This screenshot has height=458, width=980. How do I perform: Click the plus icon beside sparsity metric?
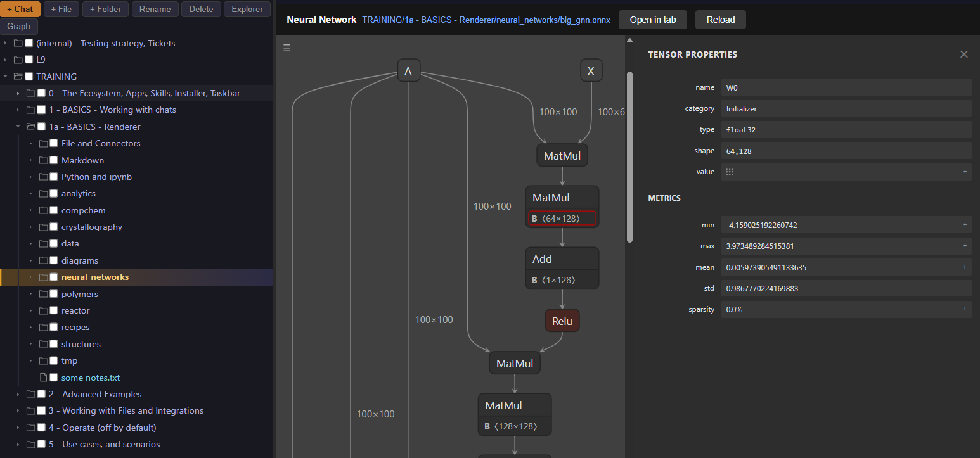[x=965, y=309]
